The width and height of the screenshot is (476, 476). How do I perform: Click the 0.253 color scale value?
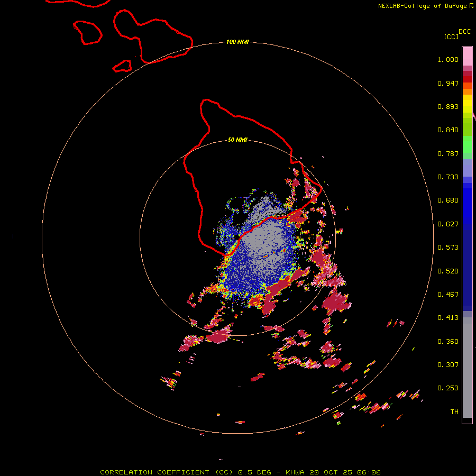pos(448,388)
